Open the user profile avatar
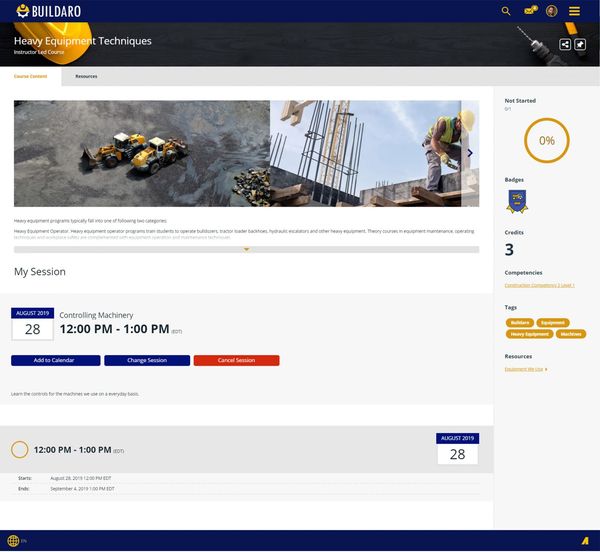The image size is (600, 552). point(551,11)
